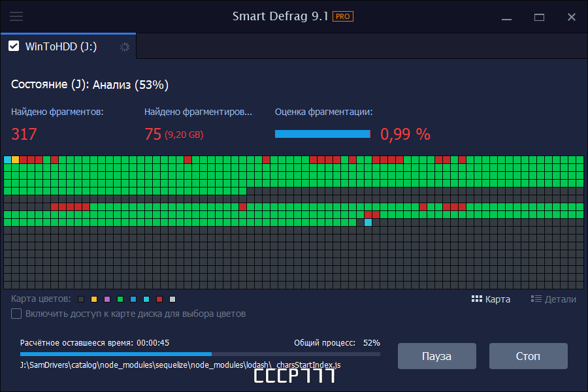Select the green swatch in color map legend

coord(120,299)
